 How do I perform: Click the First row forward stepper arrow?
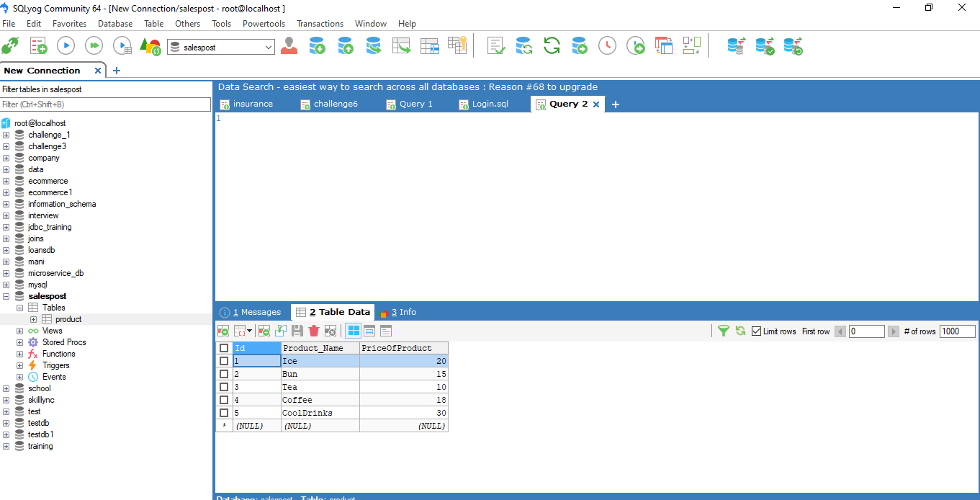893,331
